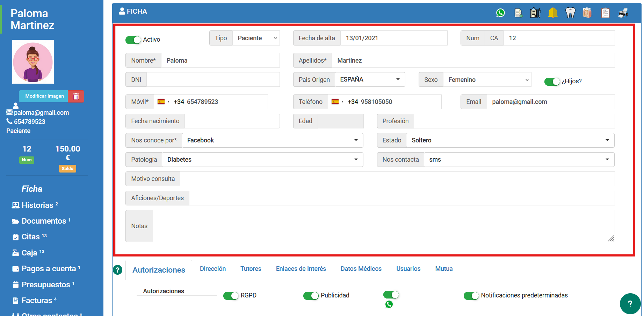Open Citas in the sidebar
This screenshot has width=644, height=316.
tap(31, 237)
